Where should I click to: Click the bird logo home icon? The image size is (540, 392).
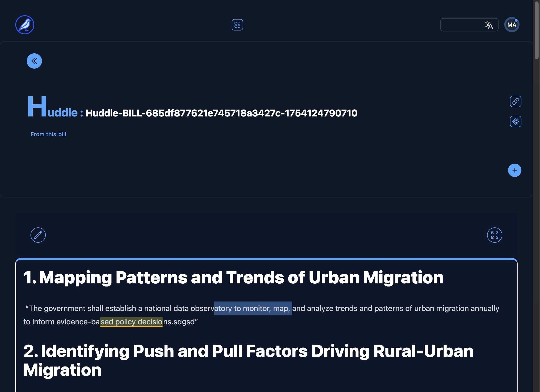(25, 25)
